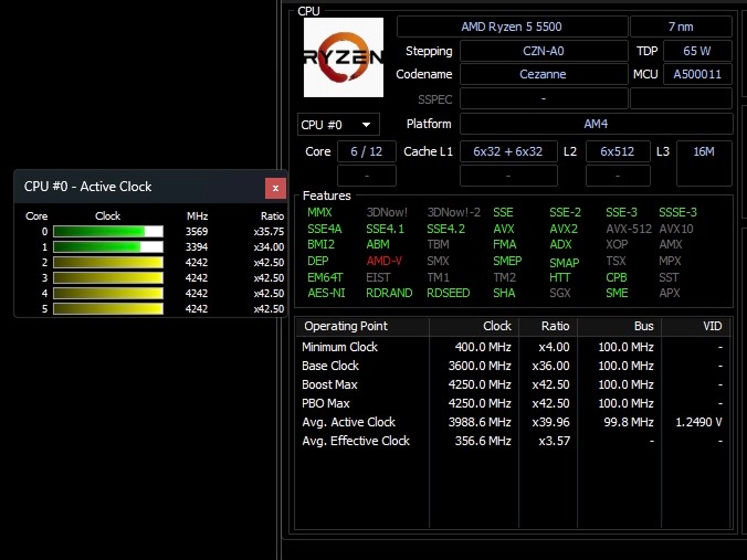Screen dimensions: 747x560
Task: Click the 3394 MHz value for core 1
Action: coord(197,247)
